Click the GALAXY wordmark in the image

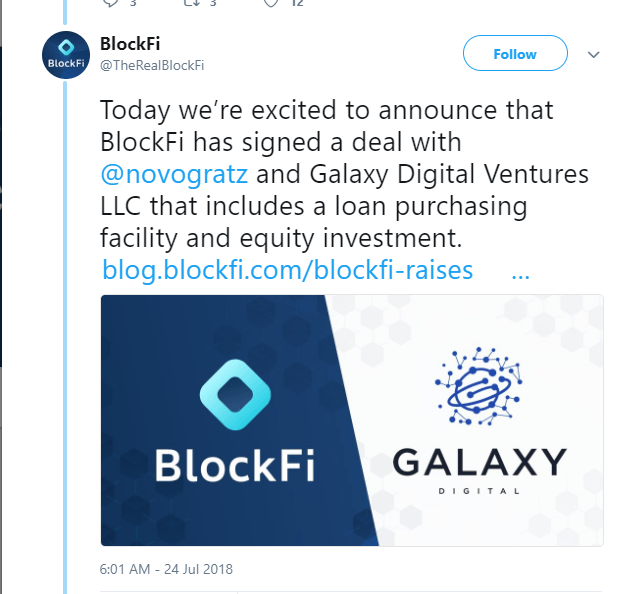coord(479,460)
